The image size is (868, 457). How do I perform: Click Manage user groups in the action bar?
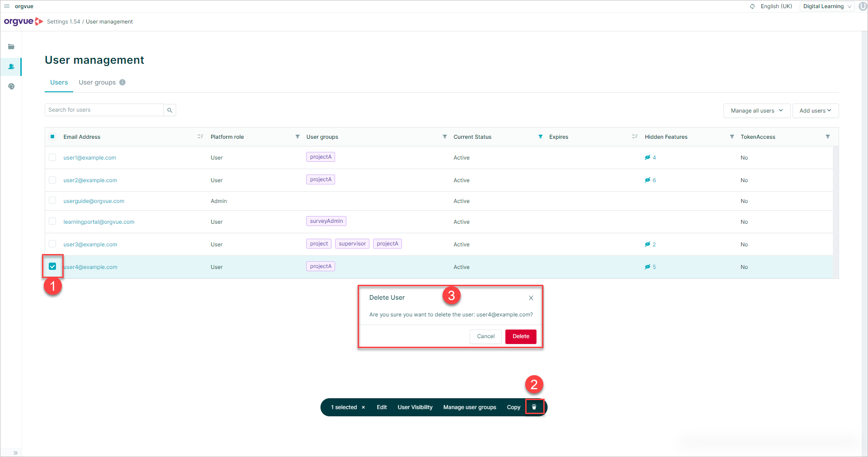coord(470,407)
